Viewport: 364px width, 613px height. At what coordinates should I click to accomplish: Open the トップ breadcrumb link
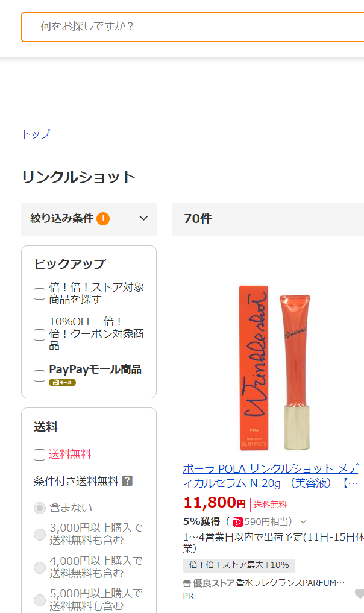click(36, 134)
